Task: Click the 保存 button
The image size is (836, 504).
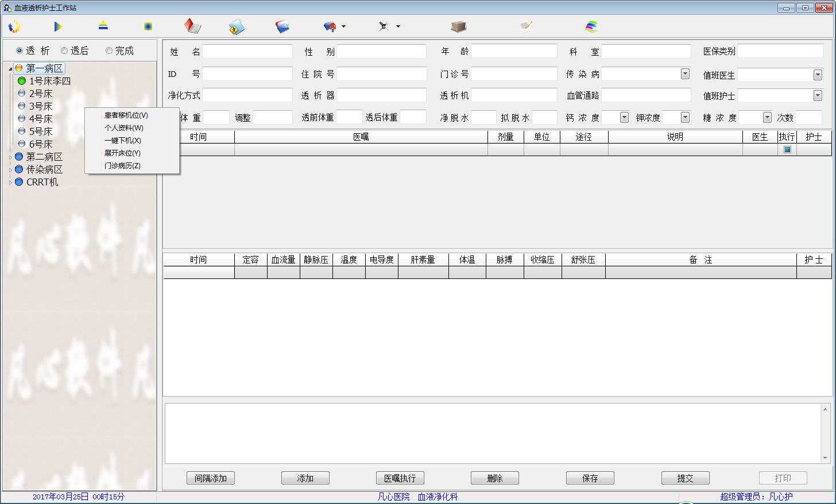Action: click(x=590, y=478)
